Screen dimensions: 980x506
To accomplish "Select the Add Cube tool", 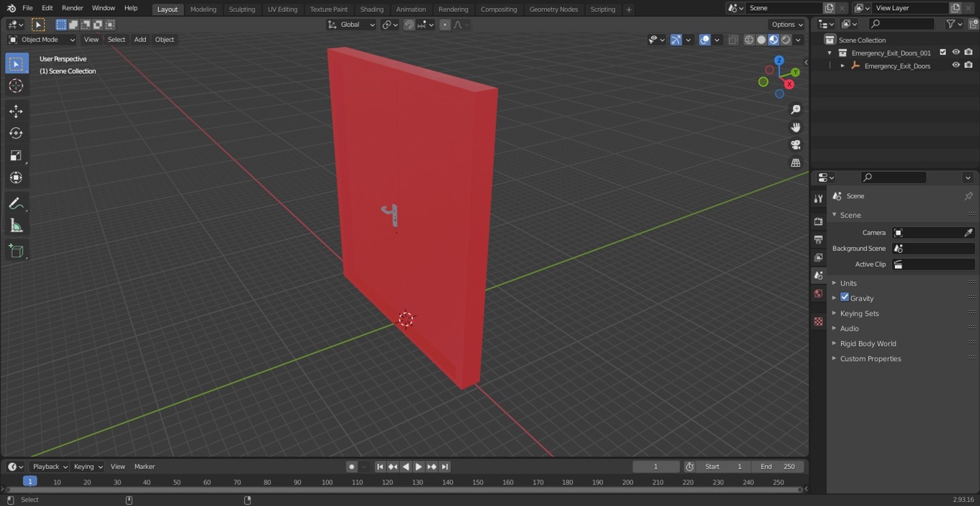I will 16,251.
